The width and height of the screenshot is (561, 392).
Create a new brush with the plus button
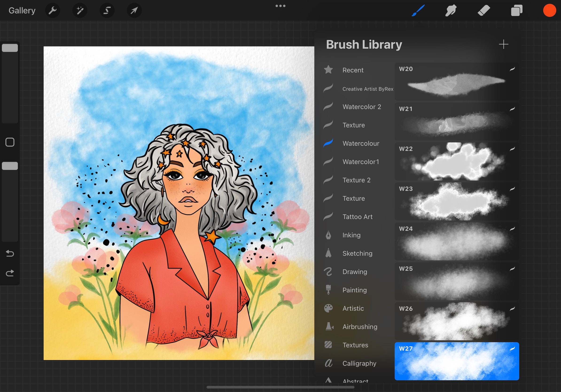click(504, 44)
